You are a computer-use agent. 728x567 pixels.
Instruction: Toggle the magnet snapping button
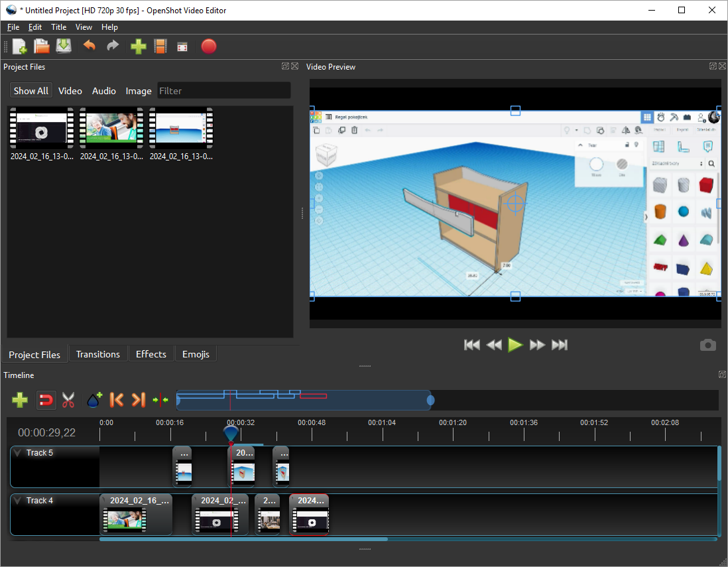[x=46, y=400]
